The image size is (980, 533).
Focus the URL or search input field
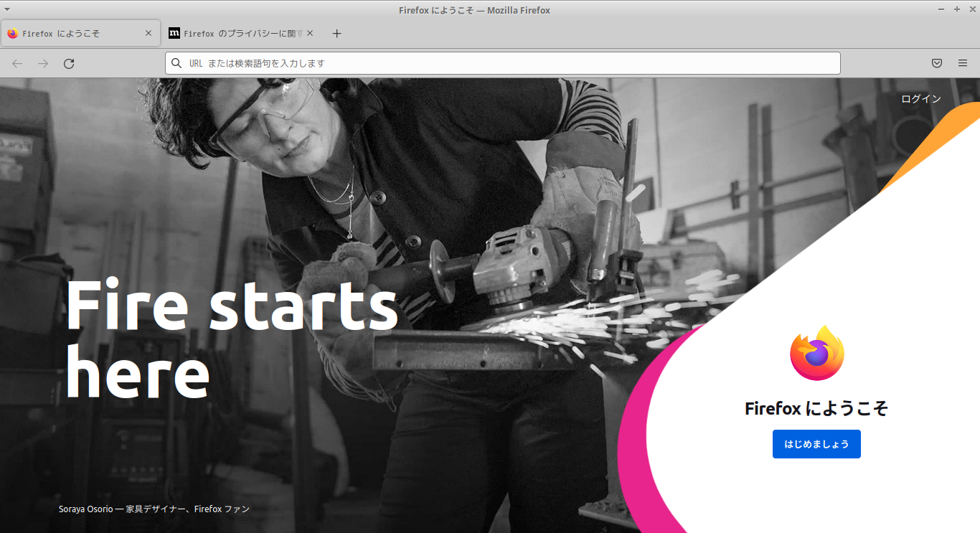pyautogui.click(x=503, y=63)
